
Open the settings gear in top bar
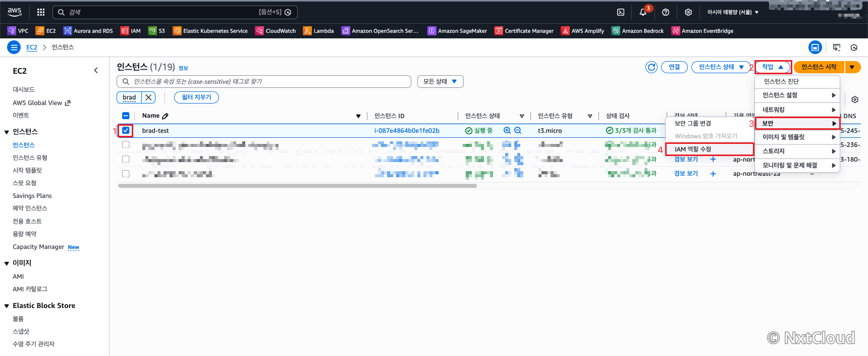pos(688,12)
